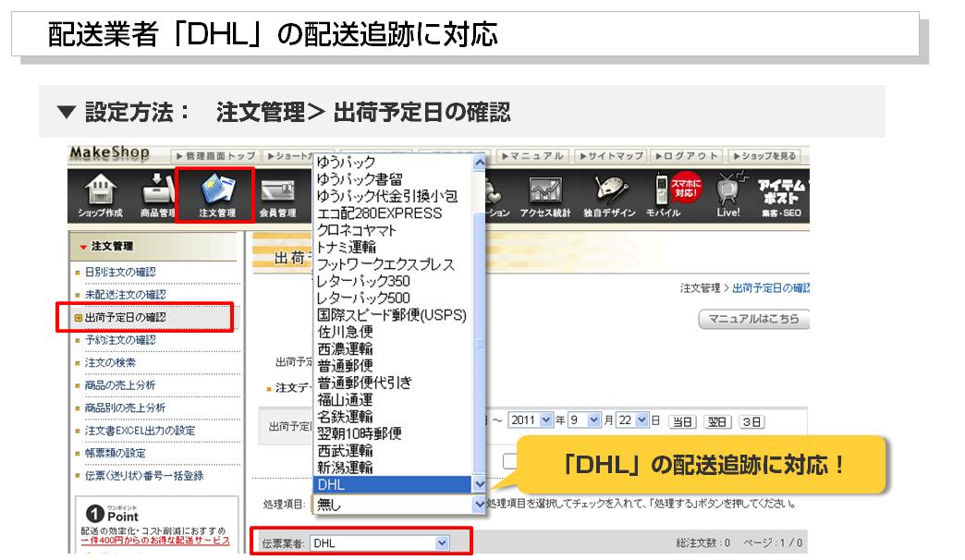Open 注文の検索 in the sidebar
This screenshot has width=965, height=560.
coord(110,362)
